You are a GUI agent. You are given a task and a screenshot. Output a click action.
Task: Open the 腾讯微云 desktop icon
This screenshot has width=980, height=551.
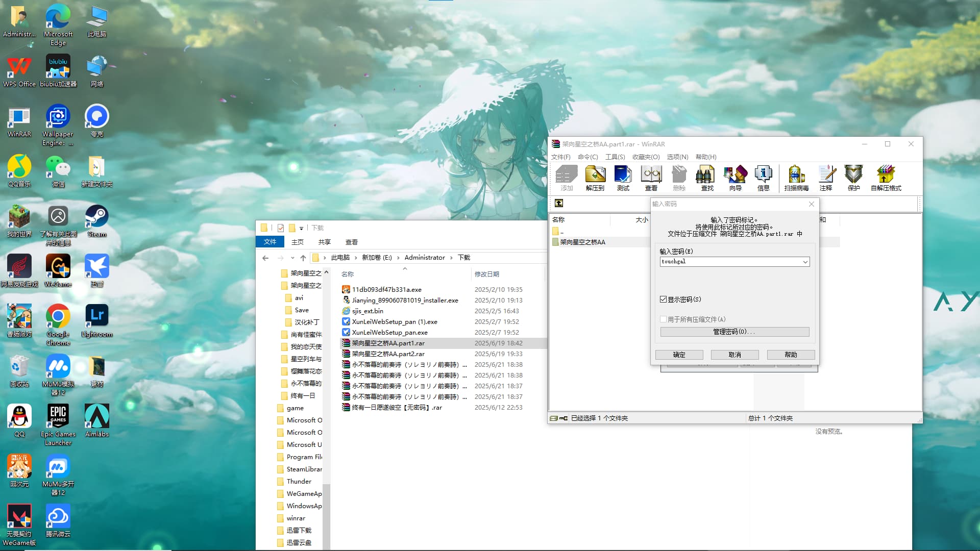coord(58,521)
